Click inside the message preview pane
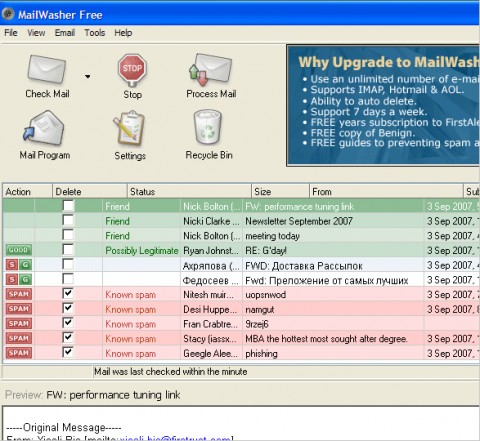Image resolution: width=480 pixels, height=441 pixels. tap(241, 423)
